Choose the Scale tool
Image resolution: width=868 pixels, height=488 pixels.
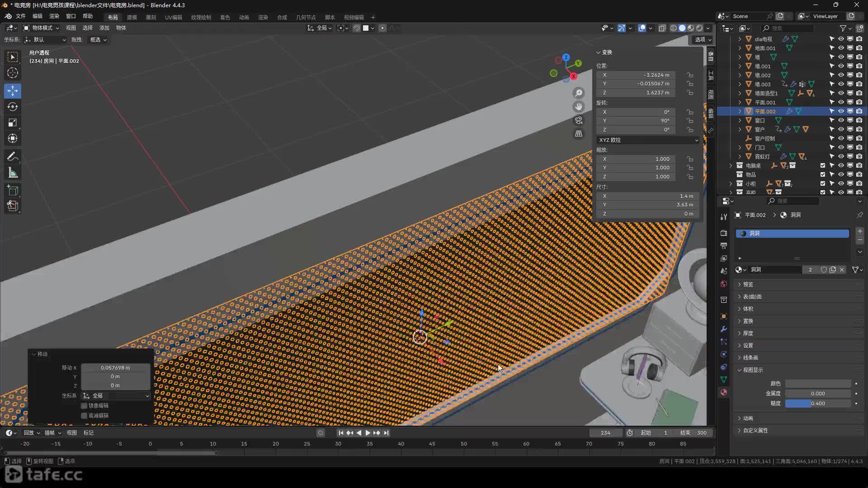click(x=13, y=122)
